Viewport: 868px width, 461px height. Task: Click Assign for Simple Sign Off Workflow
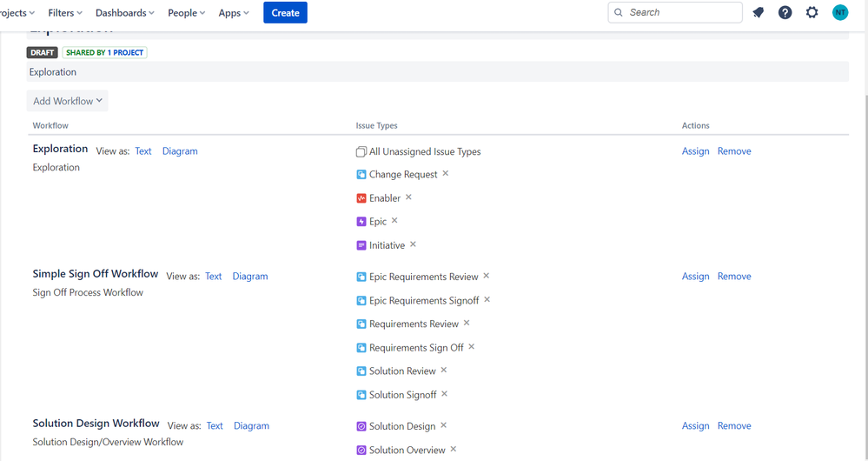(x=695, y=277)
